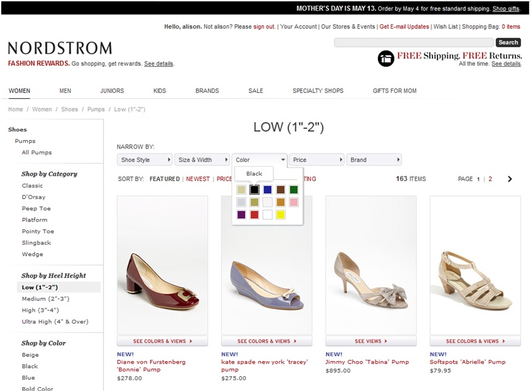Screen dimensions: 532x392
Task: Select the black color swatch
Action: pyautogui.click(x=254, y=190)
